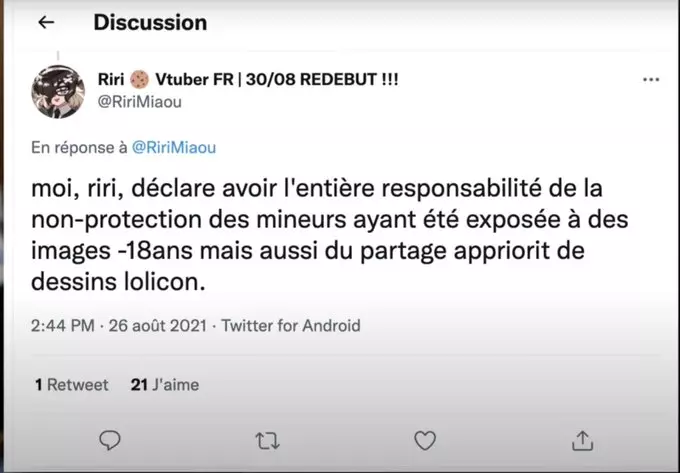
Task: Open Riri's profile avatar picture
Action: pyautogui.click(x=58, y=91)
